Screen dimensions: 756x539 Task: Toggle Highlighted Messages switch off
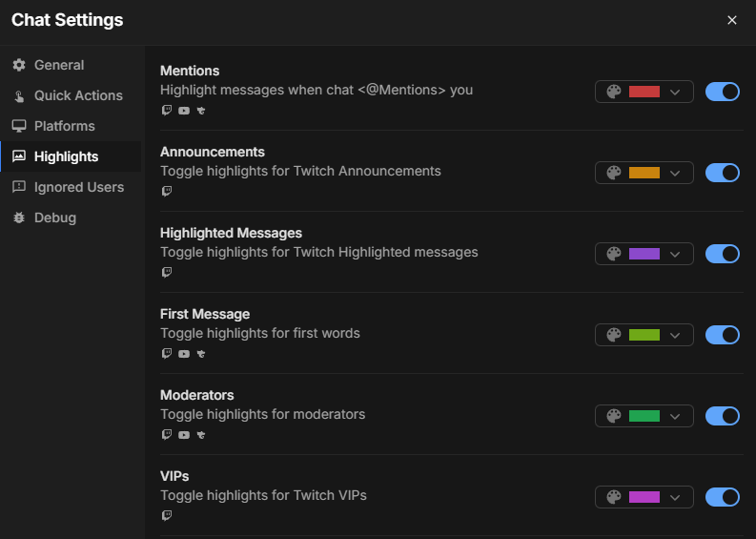point(723,254)
